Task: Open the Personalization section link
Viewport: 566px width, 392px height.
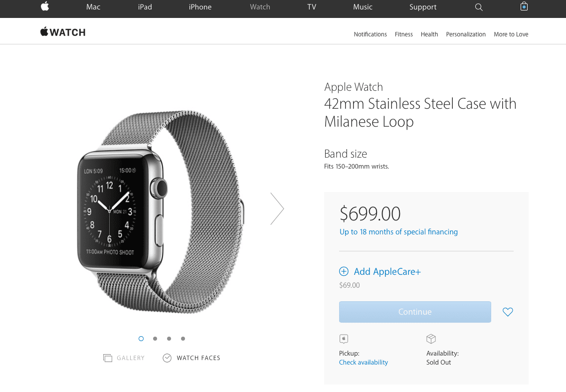Action: click(x=466, y=34)
